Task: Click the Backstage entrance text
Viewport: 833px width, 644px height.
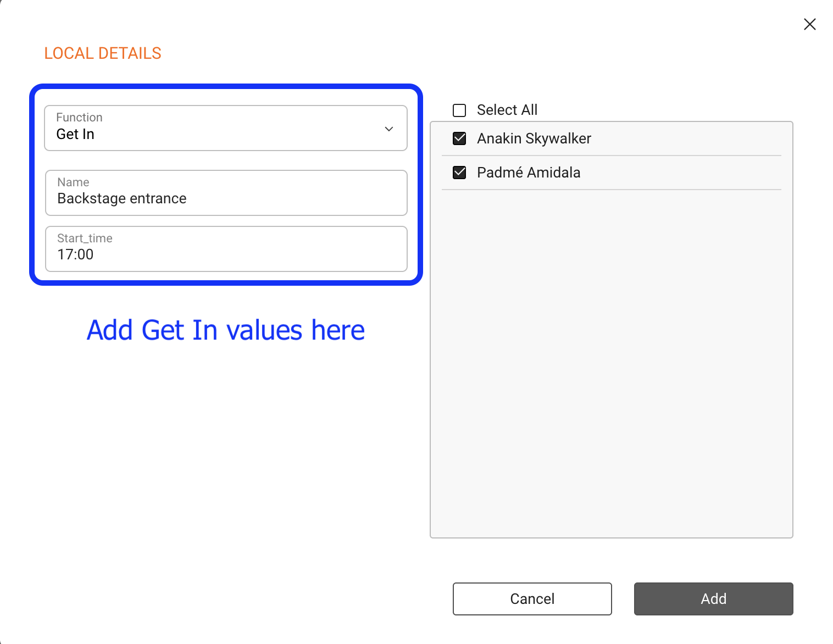Action: pyautogui.click(x=122, y=198)
